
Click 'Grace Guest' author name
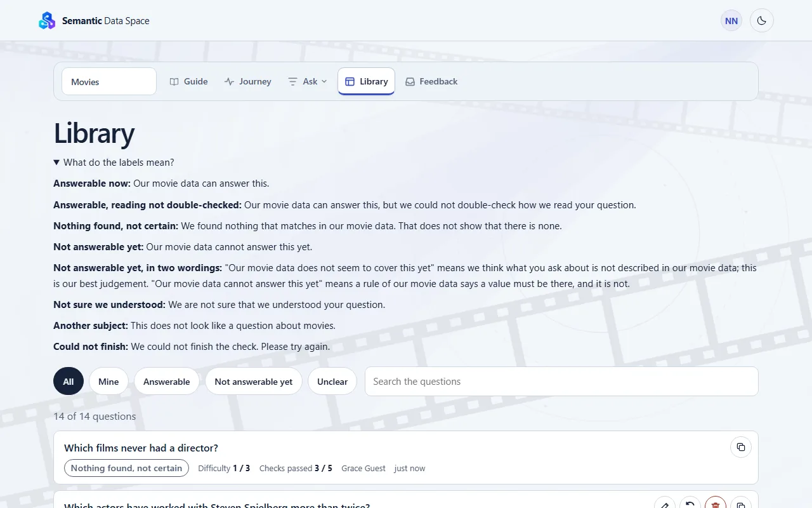(363, 469)
